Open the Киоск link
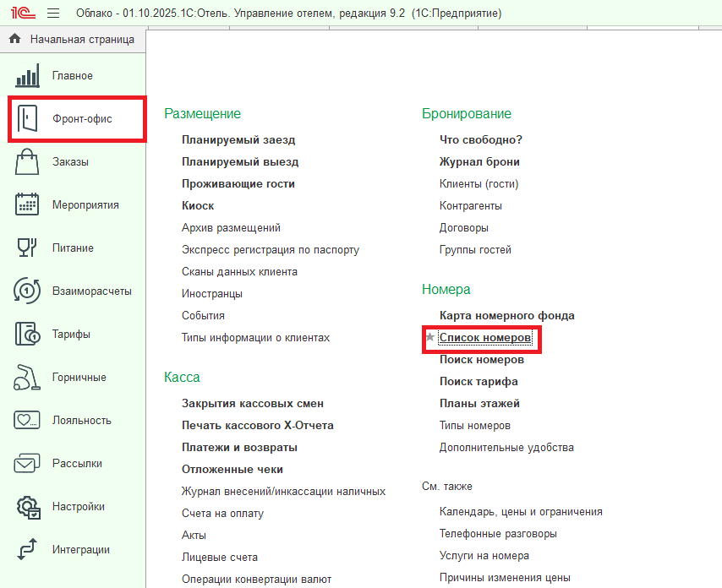The image size is (722, 588). (x=198, y=205)
